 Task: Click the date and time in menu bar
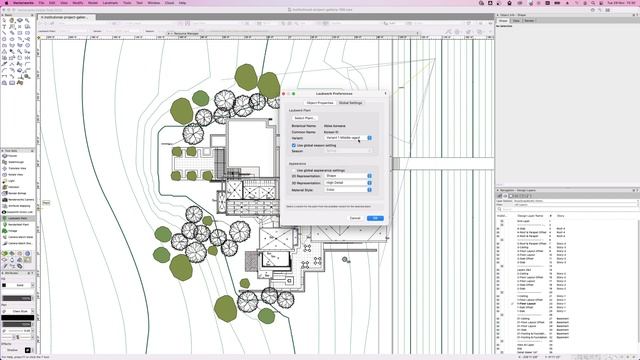tap(622, 3)
